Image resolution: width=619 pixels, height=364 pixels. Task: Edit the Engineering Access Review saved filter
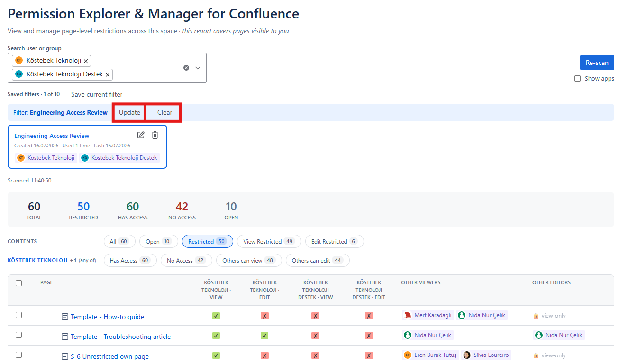tap(141, 135)
